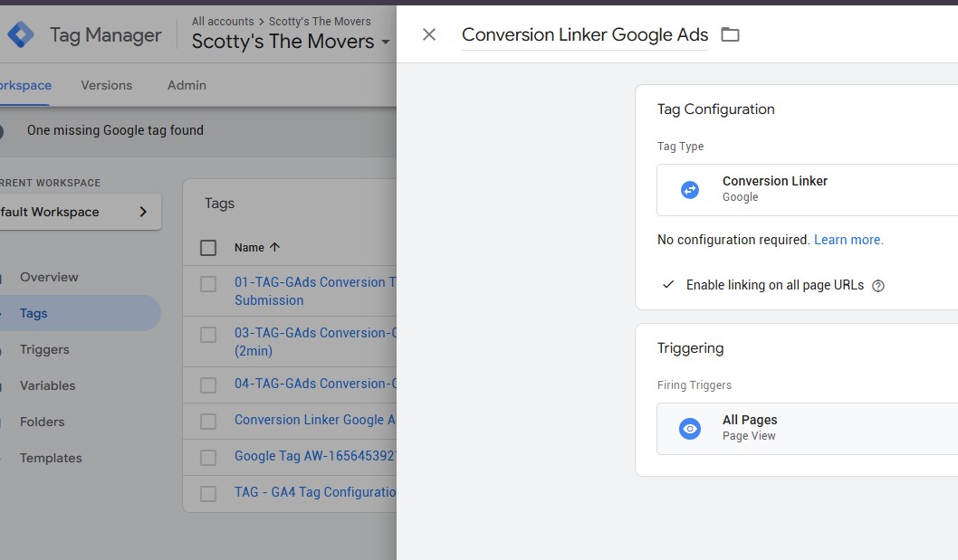
Task: Click the One missing Google tag found notice
Action: (115, 130)
